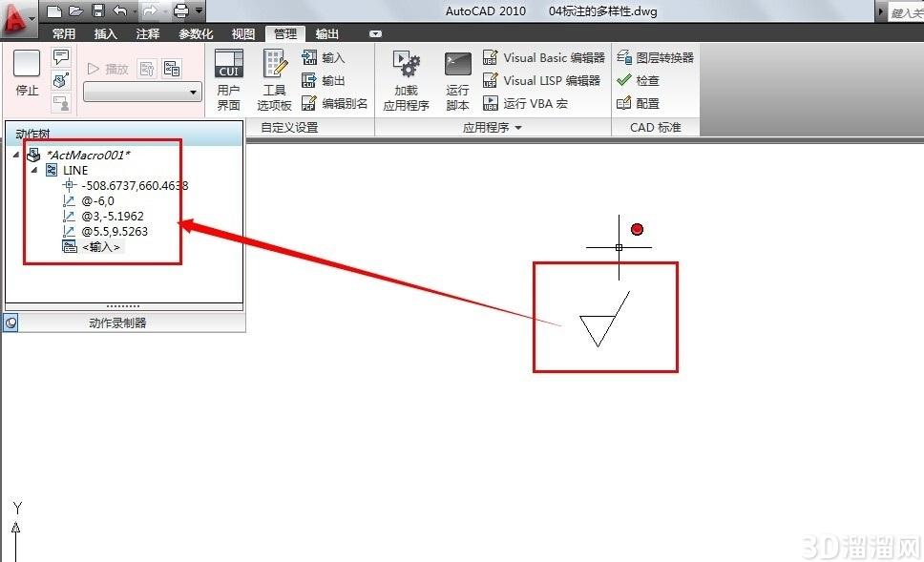Click the Redo arrow icon
This screenshot has width=924, height=562.
pos(151,11)
